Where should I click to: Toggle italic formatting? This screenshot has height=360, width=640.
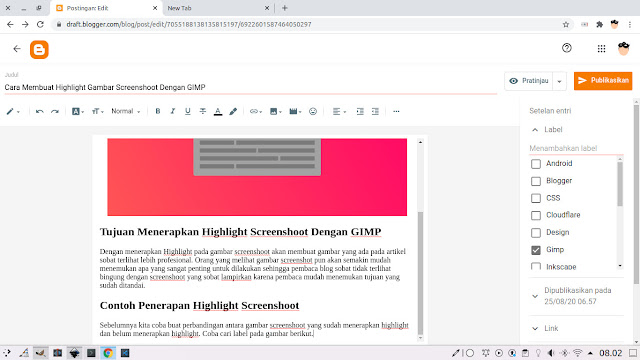[173, 111]
